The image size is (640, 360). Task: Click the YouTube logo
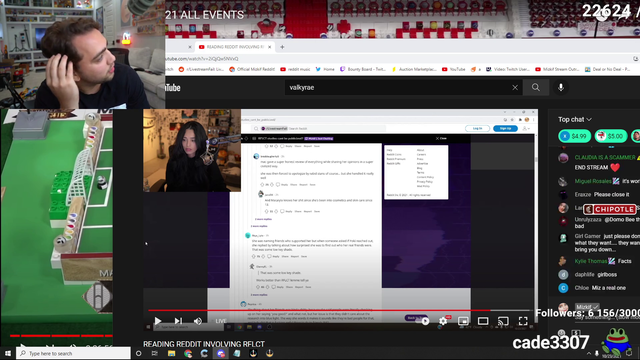[173, 87]
